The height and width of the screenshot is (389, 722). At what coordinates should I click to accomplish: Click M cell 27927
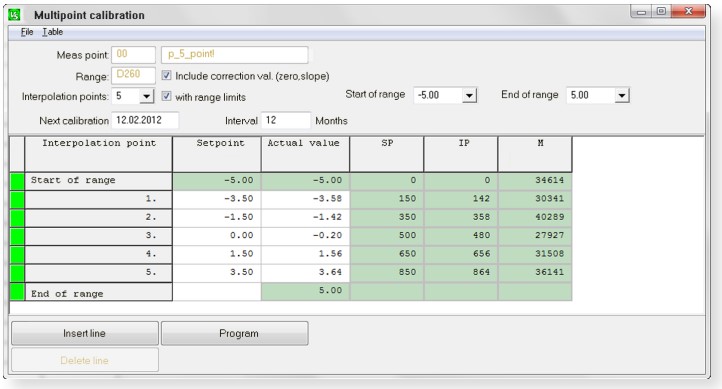click(535, 237)
